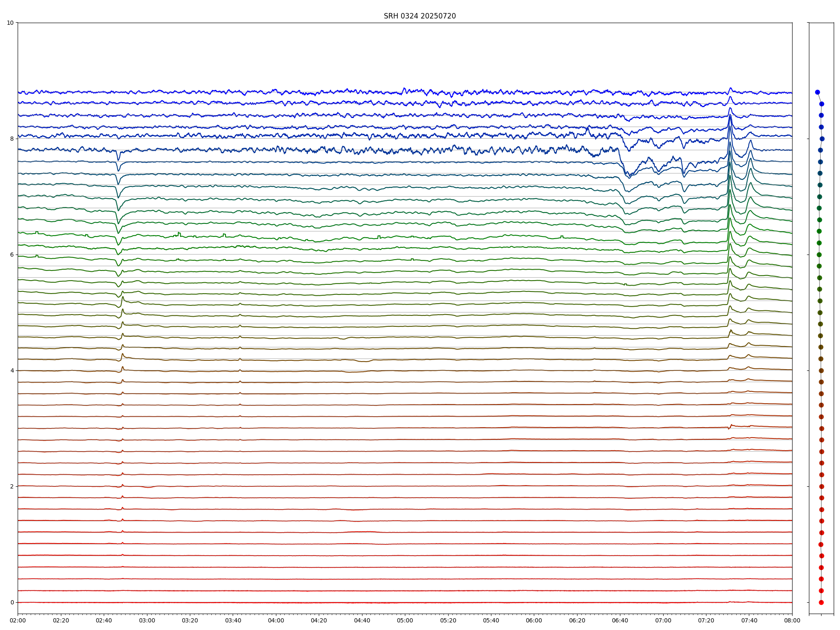Click the y-axis tick label 6
This screenshot has height=630, width=840.
12,255
